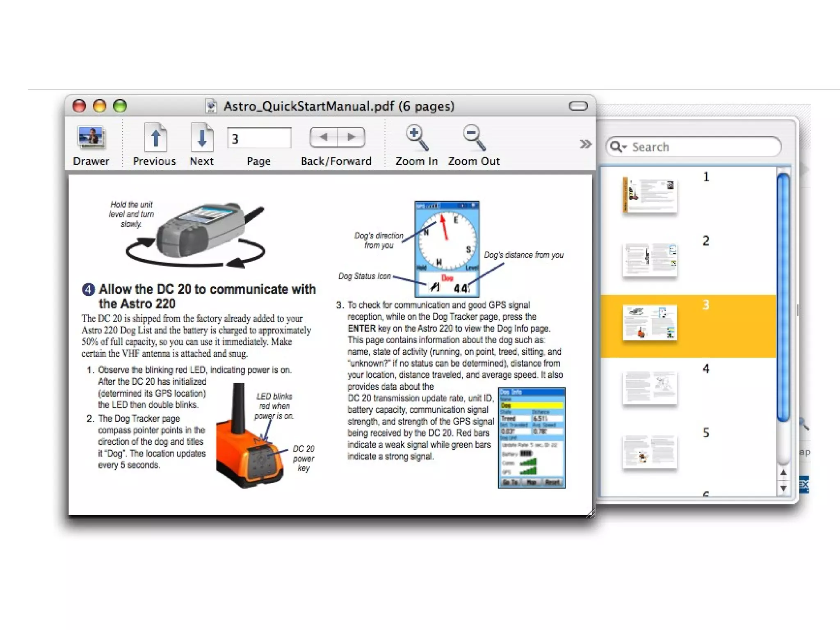Go Forward using the right arrow
Viewport: 840px width, 630px height.
point(351,137)
